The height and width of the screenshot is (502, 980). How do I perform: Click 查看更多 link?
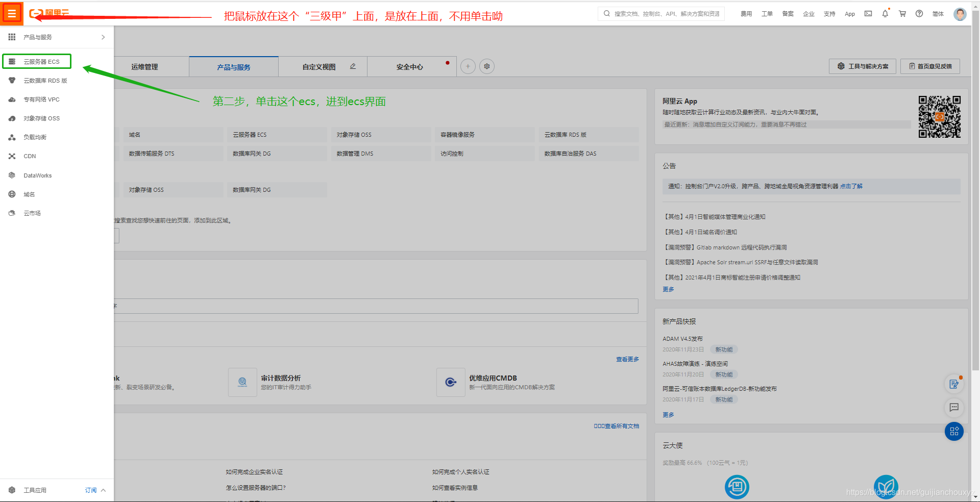[627, 359]
